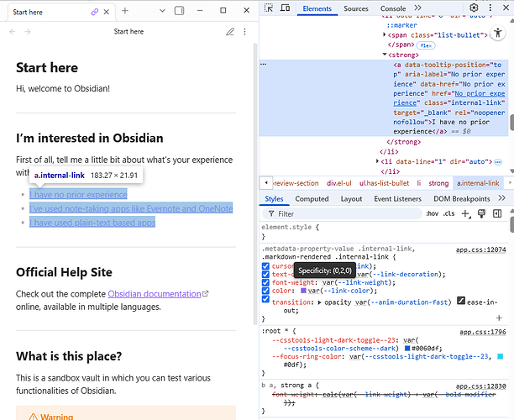Open DevTools settings gear
The width and height of the screenshot is (514, 420).
(x=474, y=8)
